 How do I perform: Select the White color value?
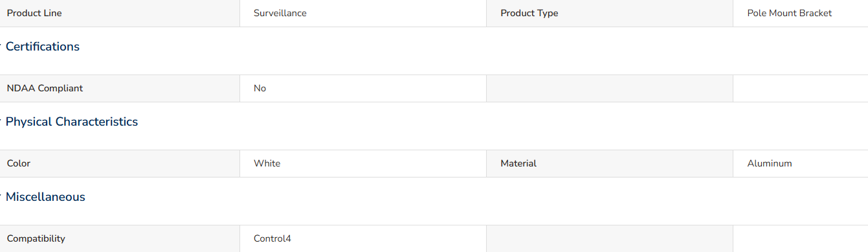(267, 163)
